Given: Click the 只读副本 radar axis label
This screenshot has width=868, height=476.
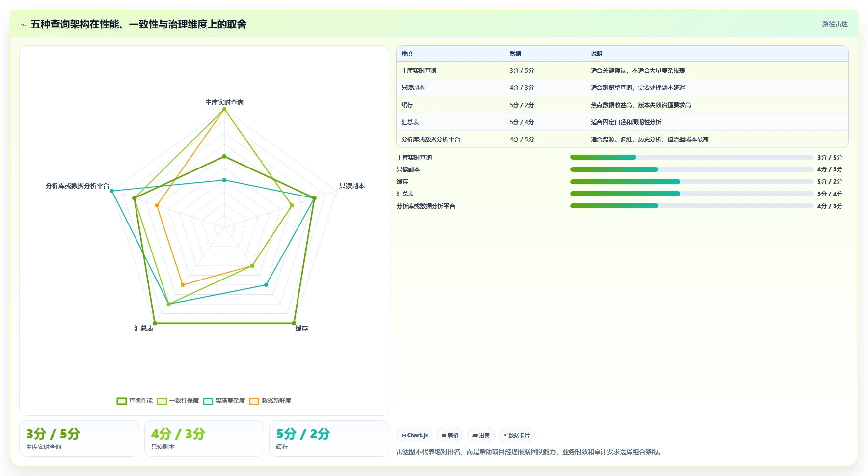Looking at the screenshot, I should click(352, 186).
